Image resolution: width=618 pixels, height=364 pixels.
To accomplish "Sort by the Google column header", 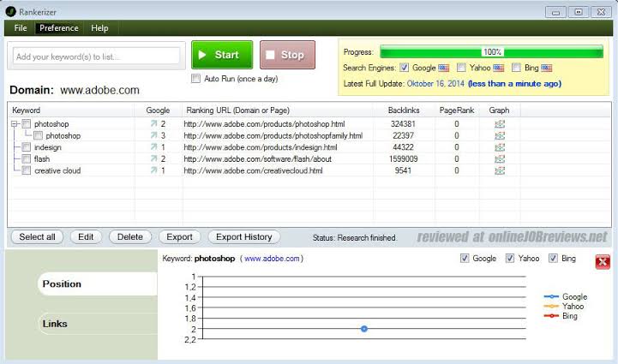I will tap(158, 110).
